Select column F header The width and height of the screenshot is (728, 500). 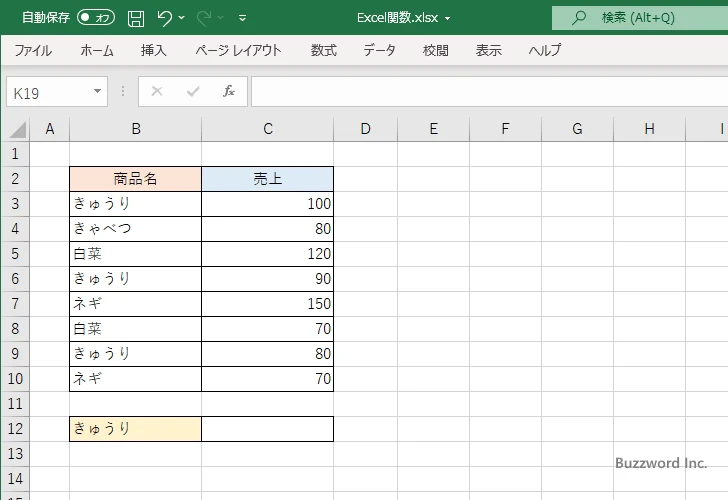pos(505,129)
